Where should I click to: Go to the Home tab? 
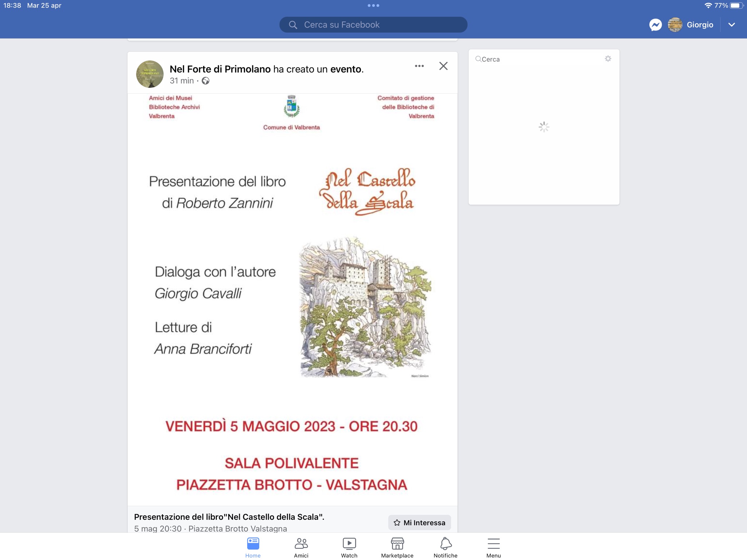253,547
